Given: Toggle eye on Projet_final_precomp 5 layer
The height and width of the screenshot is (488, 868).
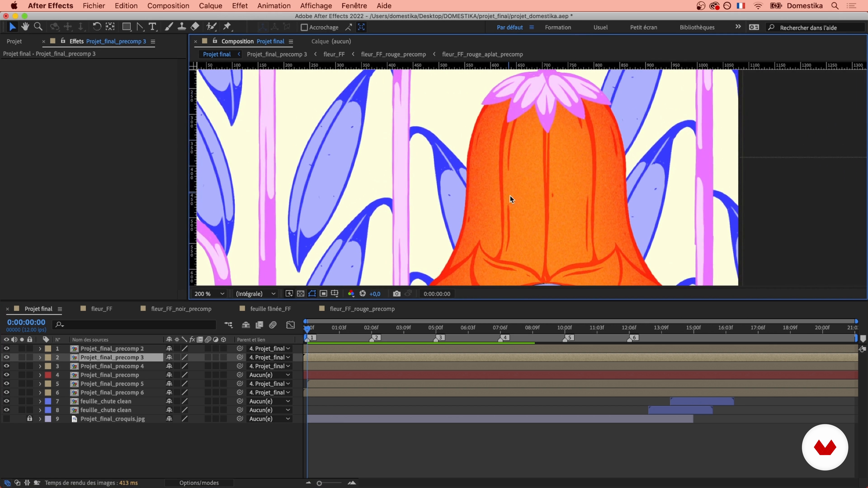Looking at the screenshot, I should tap(6, 384).
